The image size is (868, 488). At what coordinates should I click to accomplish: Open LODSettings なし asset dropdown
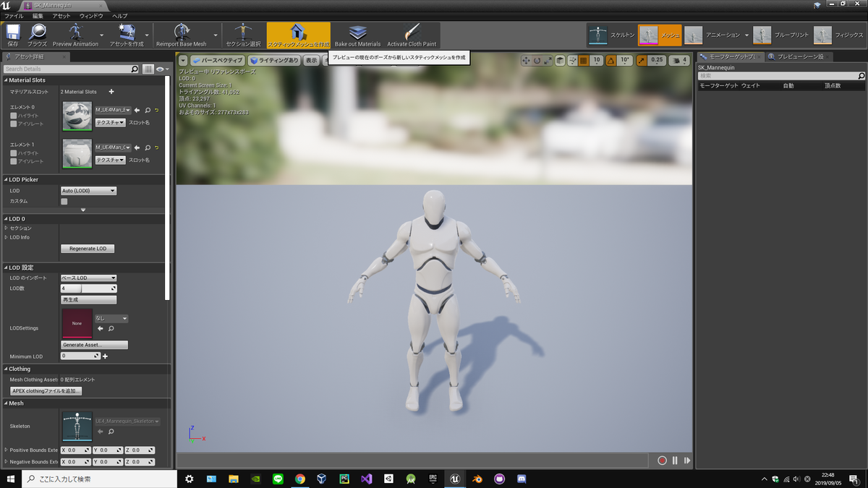click(111, 318)
